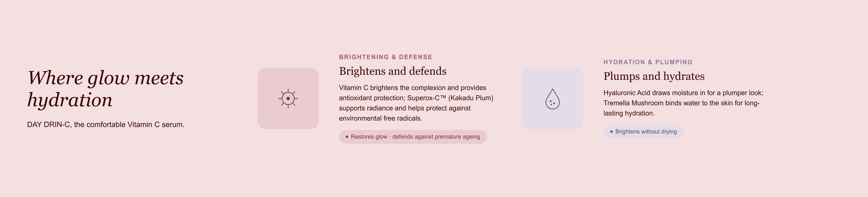The height and width of the screenshot is (197, 868).
Task: Select the Restores glow benefit pill
Action: coord(413,137)
